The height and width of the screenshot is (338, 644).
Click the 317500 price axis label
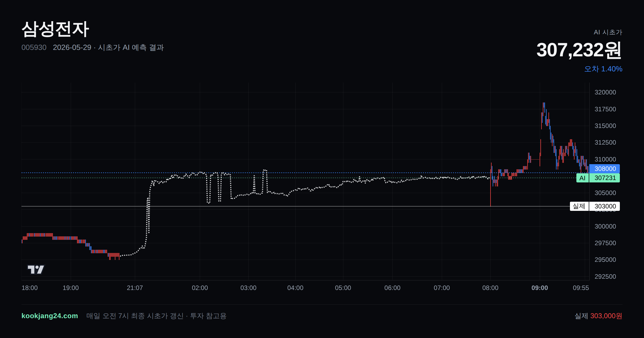pos(605,109)
